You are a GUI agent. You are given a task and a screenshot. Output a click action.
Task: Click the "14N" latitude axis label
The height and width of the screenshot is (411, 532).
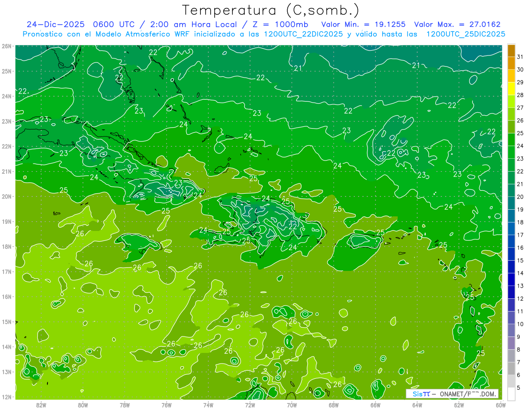point(6,347)
